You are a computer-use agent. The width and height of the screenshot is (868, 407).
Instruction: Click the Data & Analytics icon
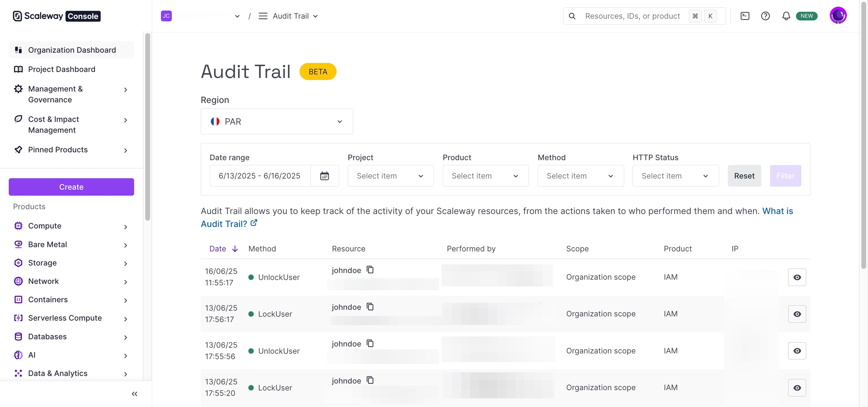pyautogui.click(x=18, y=373)
